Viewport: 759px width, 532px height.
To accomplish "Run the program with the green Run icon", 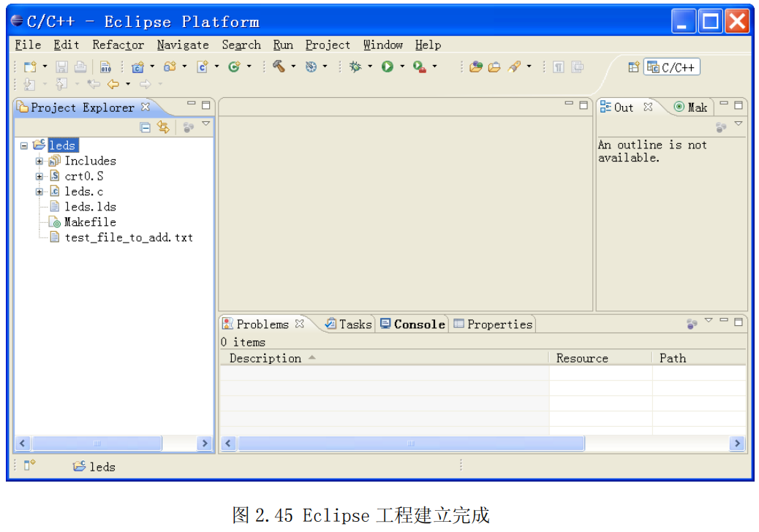I will click(388, 66).
